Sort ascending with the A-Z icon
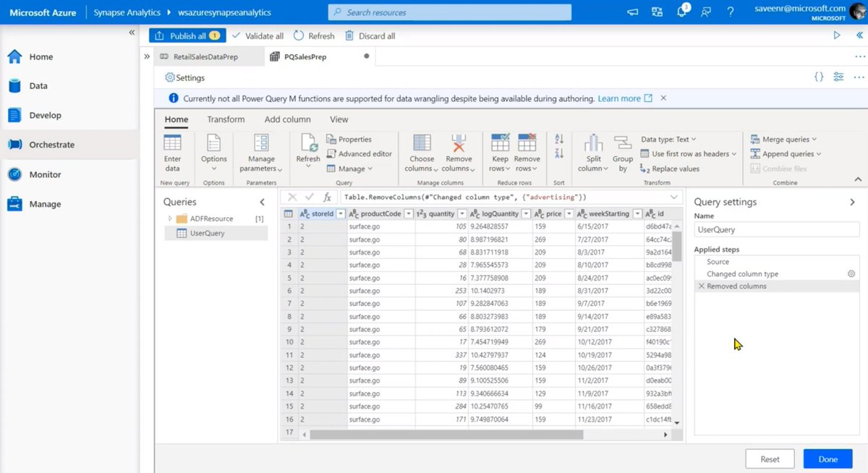868x473 pixels. (x=559, y=139)
